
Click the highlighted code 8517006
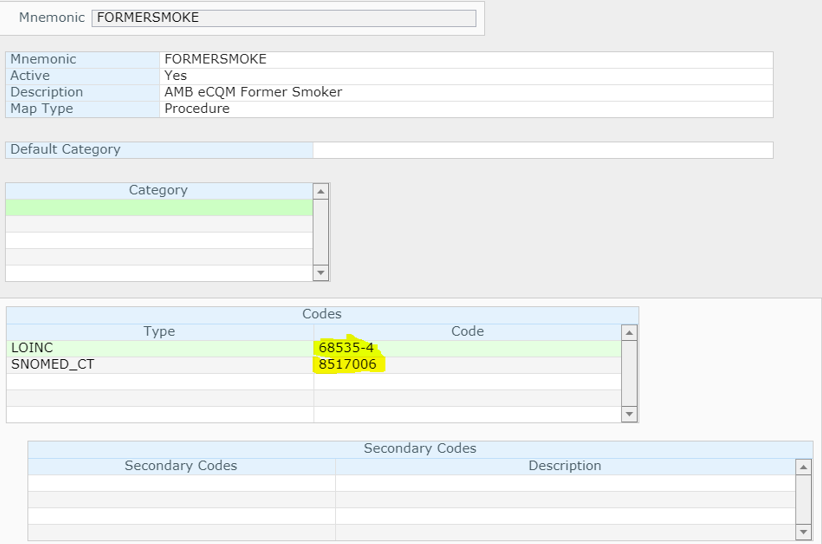[348, 365]
